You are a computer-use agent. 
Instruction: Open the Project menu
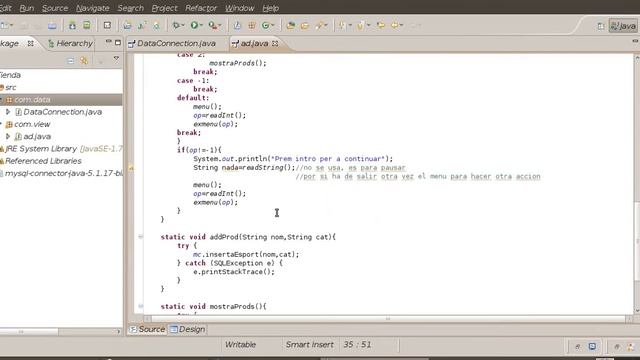point(164,8)
